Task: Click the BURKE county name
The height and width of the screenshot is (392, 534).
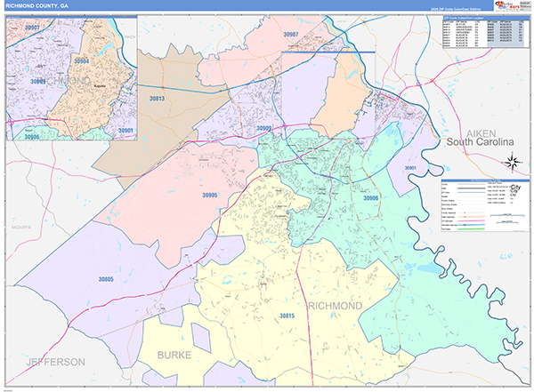Action: point(174,356)
